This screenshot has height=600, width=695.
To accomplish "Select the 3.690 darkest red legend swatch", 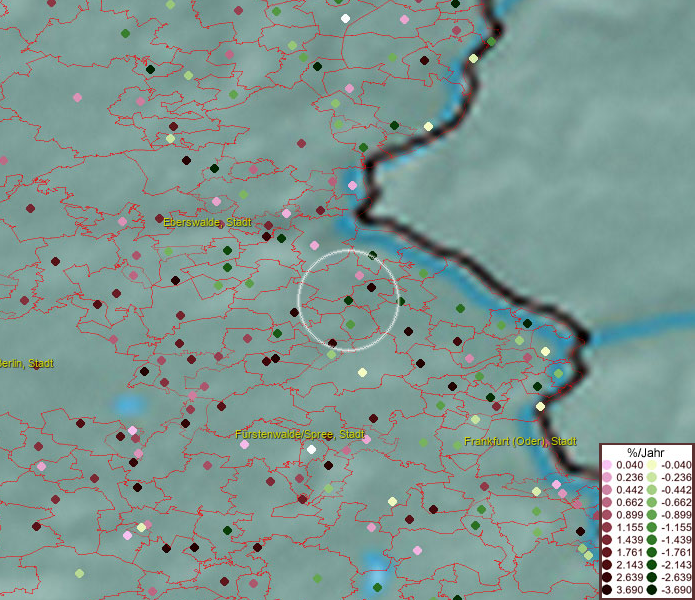I will point(607,590).
